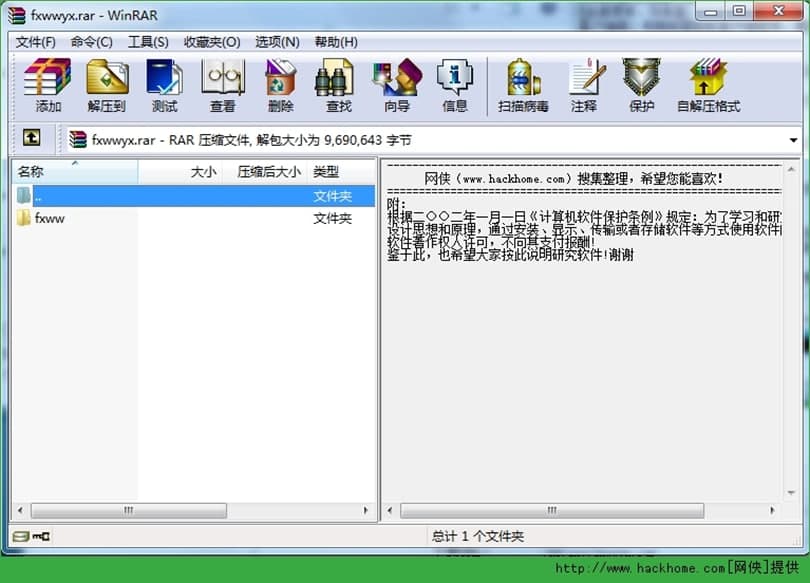This screenshot has height=583, width=810.
Task: Click the 解压到 (Extract To) icon
Action: tap(105, 84)
